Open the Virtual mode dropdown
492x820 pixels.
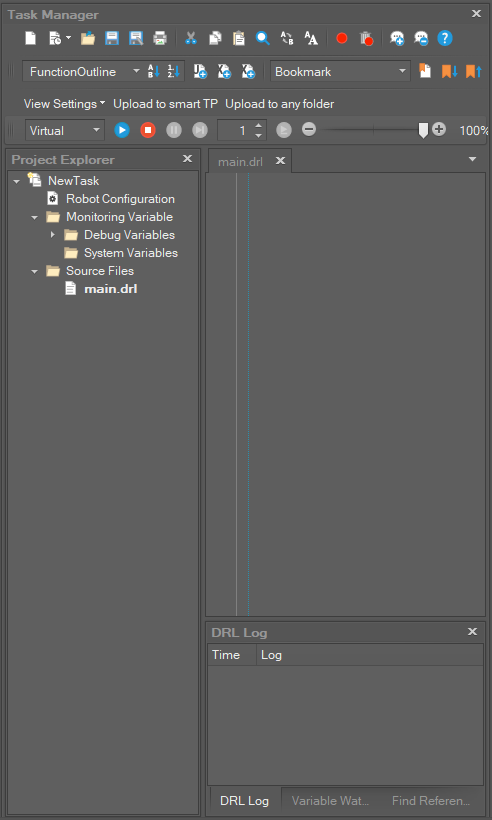pyautogui.click(x=65, y=130)
